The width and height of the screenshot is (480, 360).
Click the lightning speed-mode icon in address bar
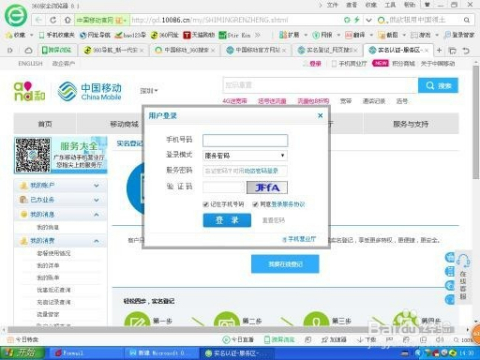357,20
